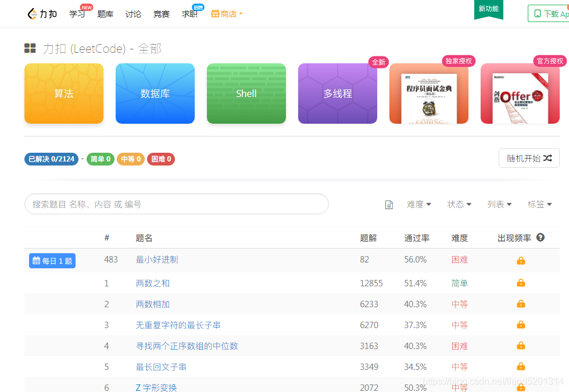569x392 pixels.
Task: Click solution count 3349 for 最长回文子串
Action: (x=369, y=367)
